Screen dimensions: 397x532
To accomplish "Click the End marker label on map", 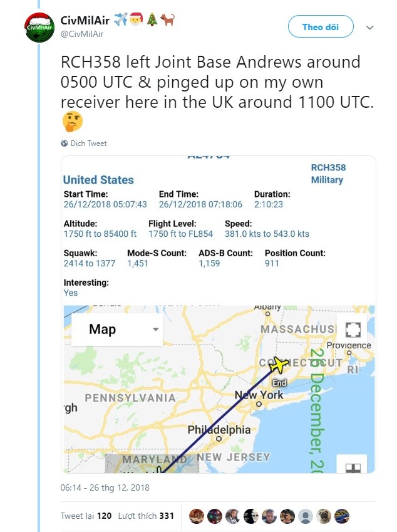I will (279, 383).
